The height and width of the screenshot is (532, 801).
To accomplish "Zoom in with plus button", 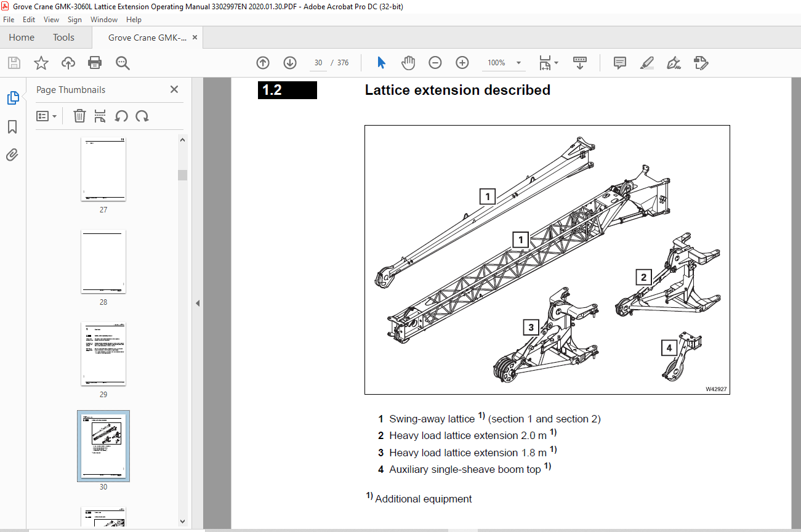I will [462, 63].
